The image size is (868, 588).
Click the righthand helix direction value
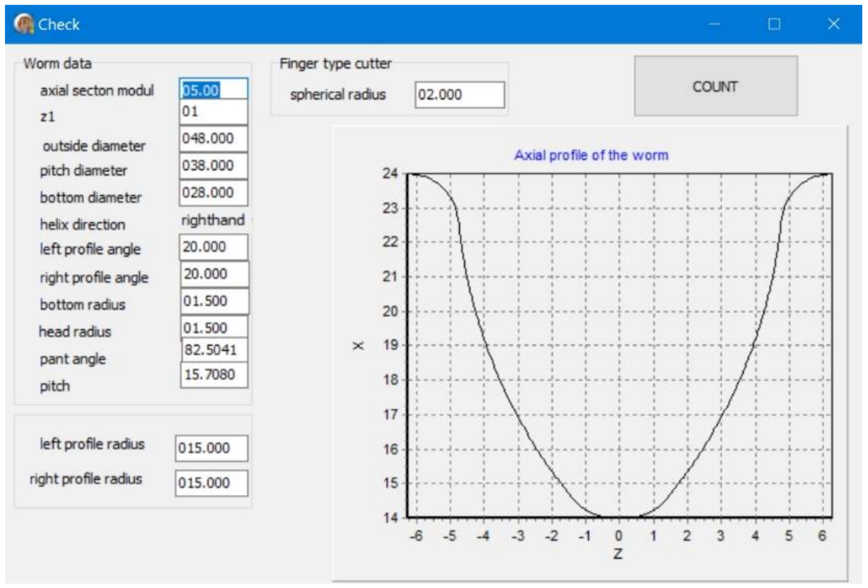point(213,220)
